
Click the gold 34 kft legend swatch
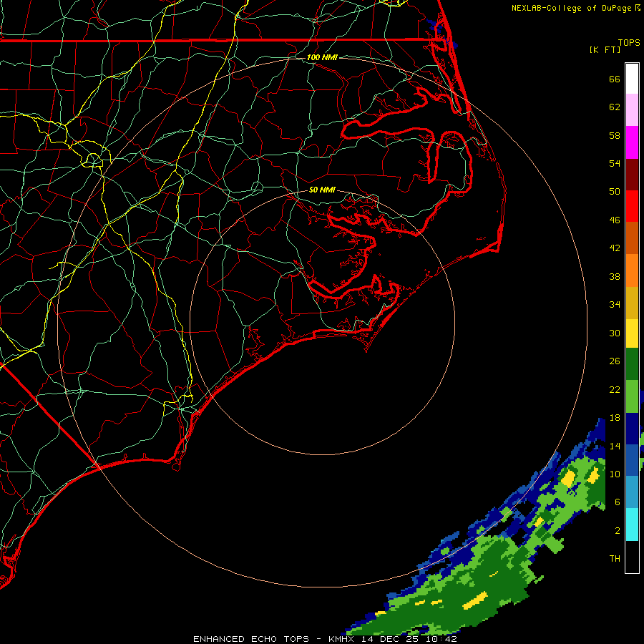point(632,303)
